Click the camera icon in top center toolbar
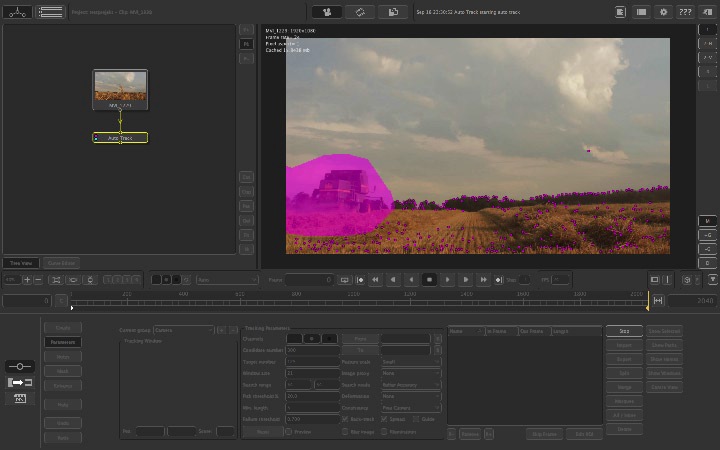720x450 pixels. coord(327,12)
